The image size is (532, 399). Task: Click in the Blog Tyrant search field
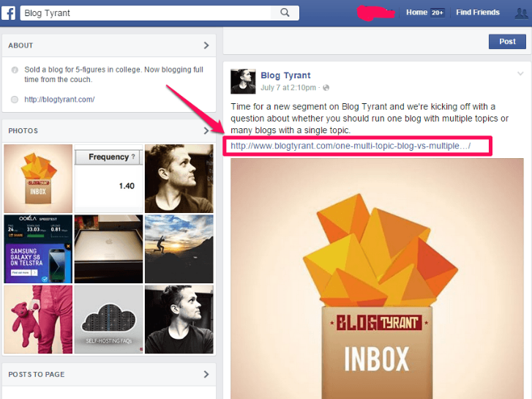click(146, 13)
